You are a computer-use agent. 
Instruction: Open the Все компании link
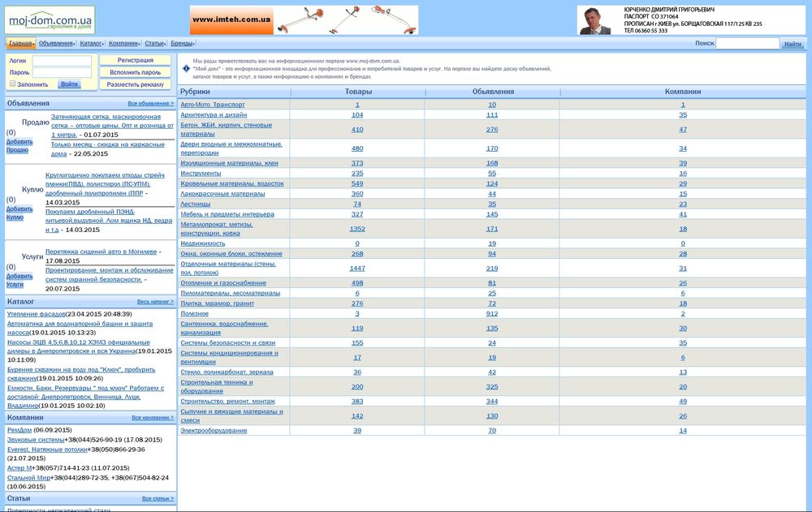pyautogui.click(x=153, y=417)
